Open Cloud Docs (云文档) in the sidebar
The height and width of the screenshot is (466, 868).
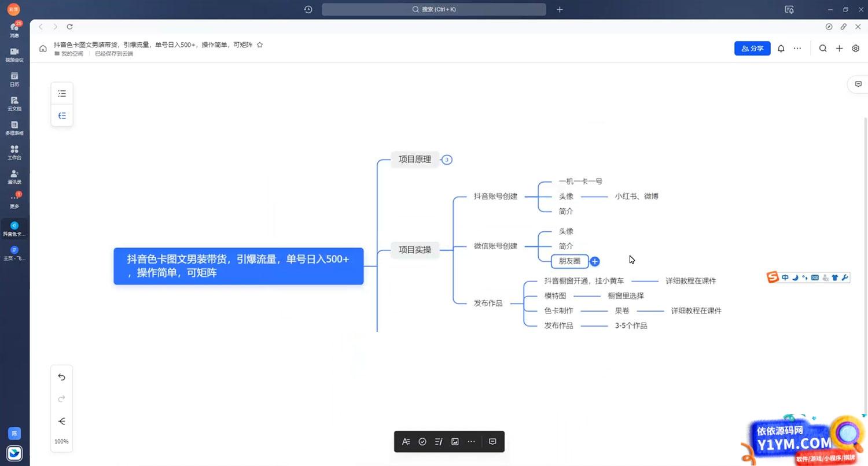click(14, 103)
